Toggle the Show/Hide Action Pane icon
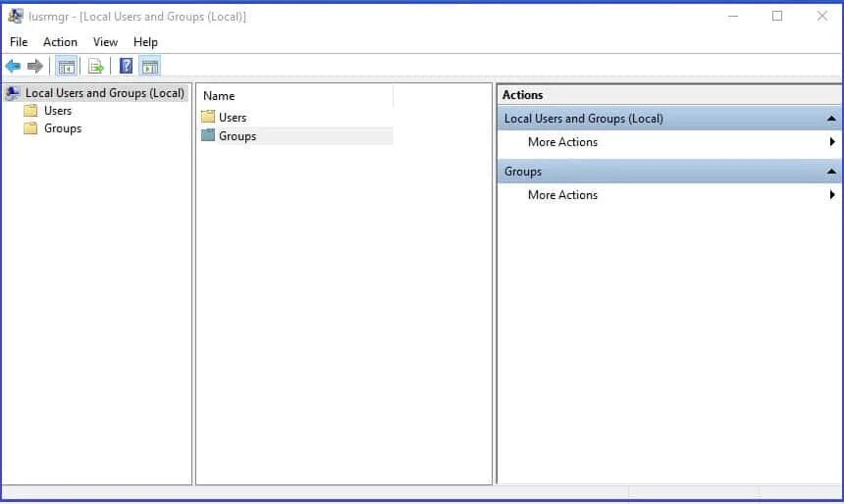The width and height of the screenshot is (844, 504). tap(149, 67)
